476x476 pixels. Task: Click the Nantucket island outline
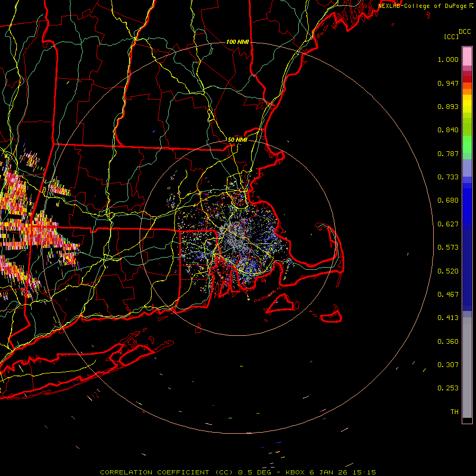(332, 315)
